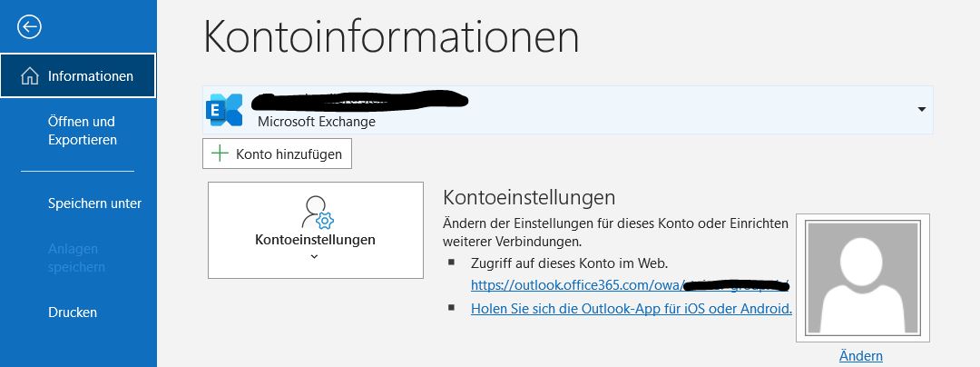Click the Zugriff auf dieses Konto im Web text
980x367 pixels.
570,263
